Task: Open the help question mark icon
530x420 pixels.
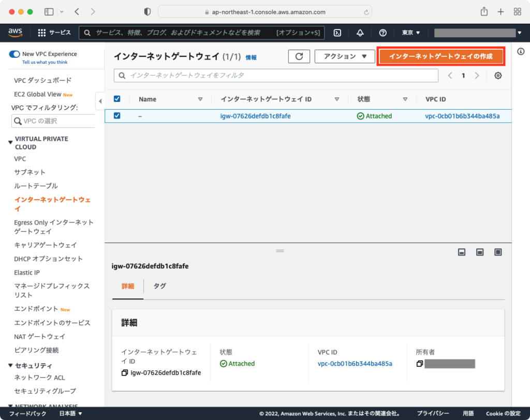Action: pos(382,33)
